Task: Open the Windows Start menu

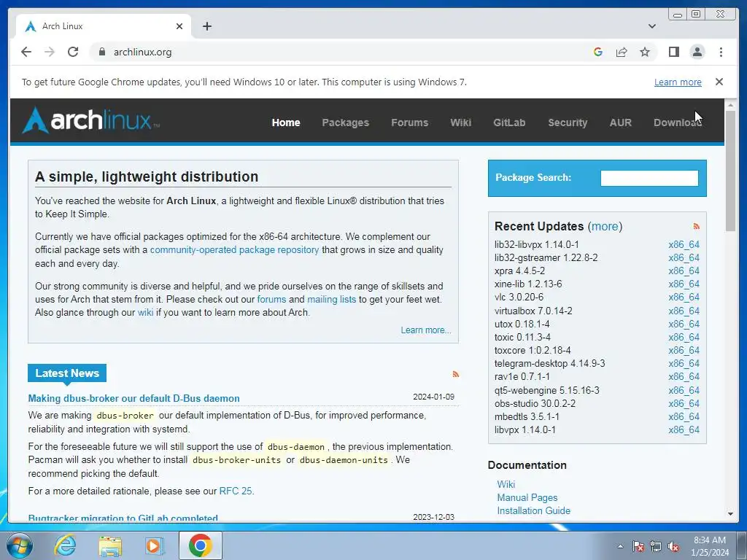Action: click(20, 545)
